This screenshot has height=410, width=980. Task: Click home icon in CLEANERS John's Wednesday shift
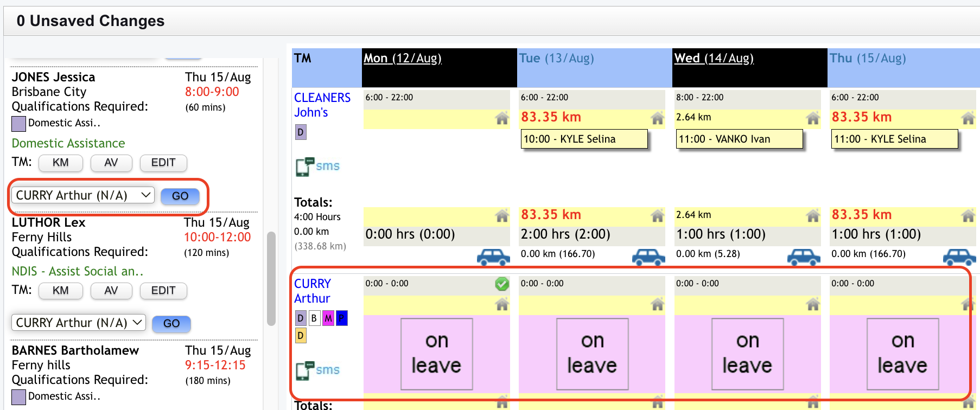click(x=812, y=118)
